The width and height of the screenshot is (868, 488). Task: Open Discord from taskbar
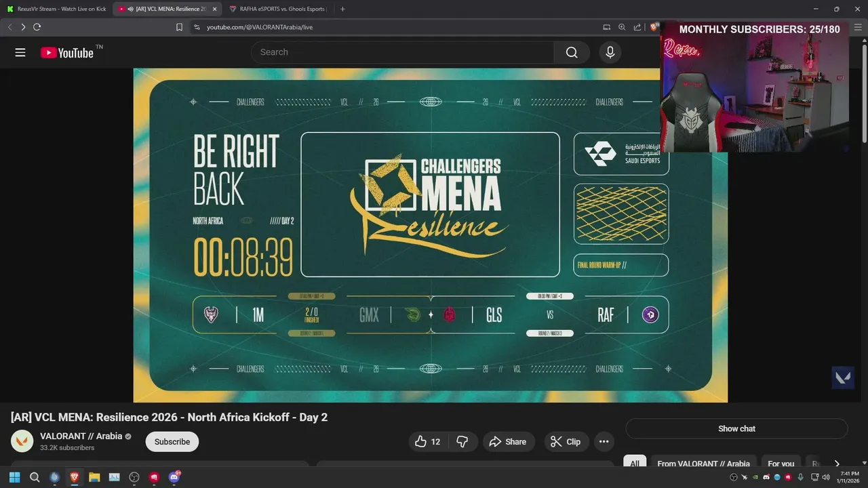click(x=174, y=477)
